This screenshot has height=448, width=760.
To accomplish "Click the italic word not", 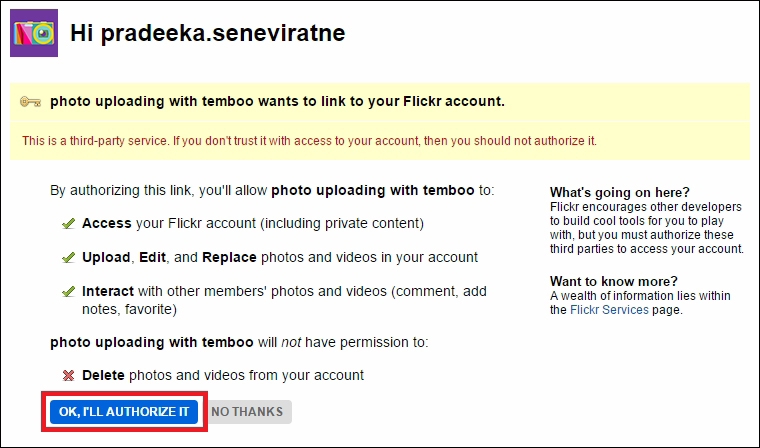I will [x=291, y=342].
